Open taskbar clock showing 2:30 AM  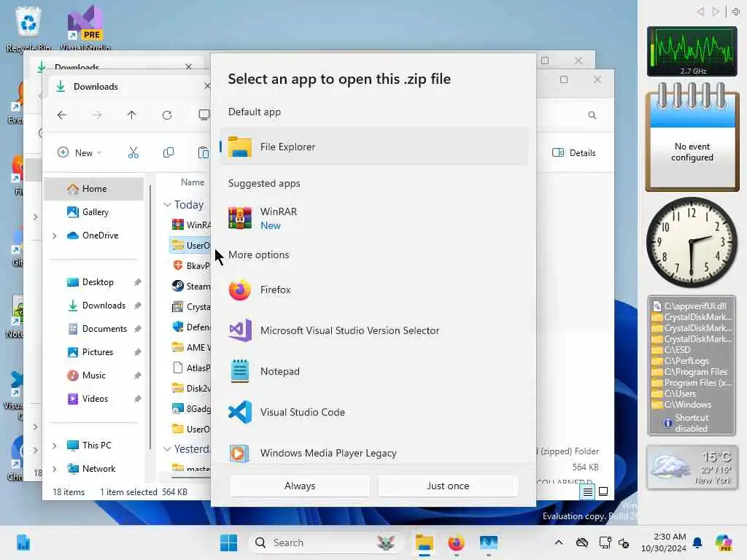[x=664, y=542]
